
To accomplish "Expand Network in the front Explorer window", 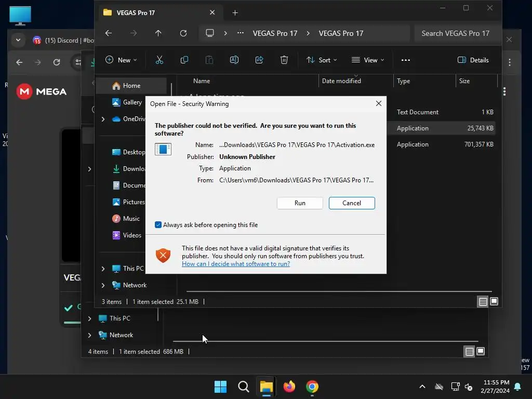I will [103, 285].
